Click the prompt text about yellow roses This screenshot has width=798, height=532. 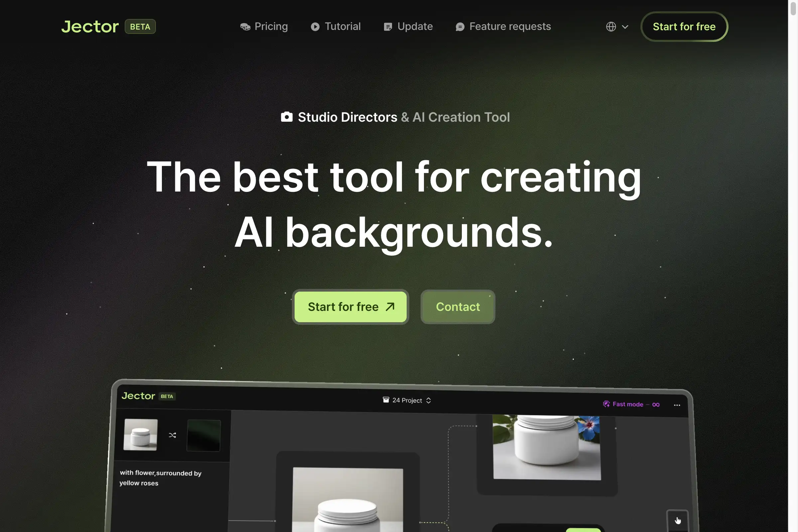point(160,478)
